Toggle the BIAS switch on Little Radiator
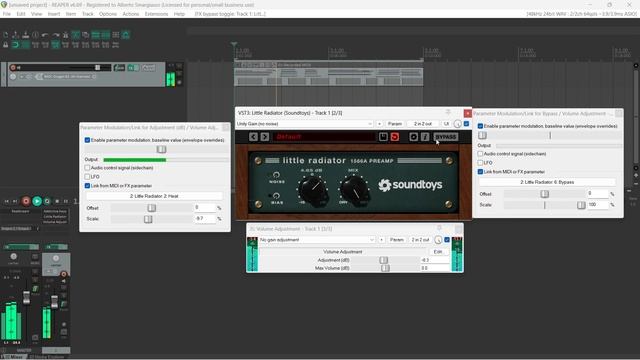 click(276, 196)
